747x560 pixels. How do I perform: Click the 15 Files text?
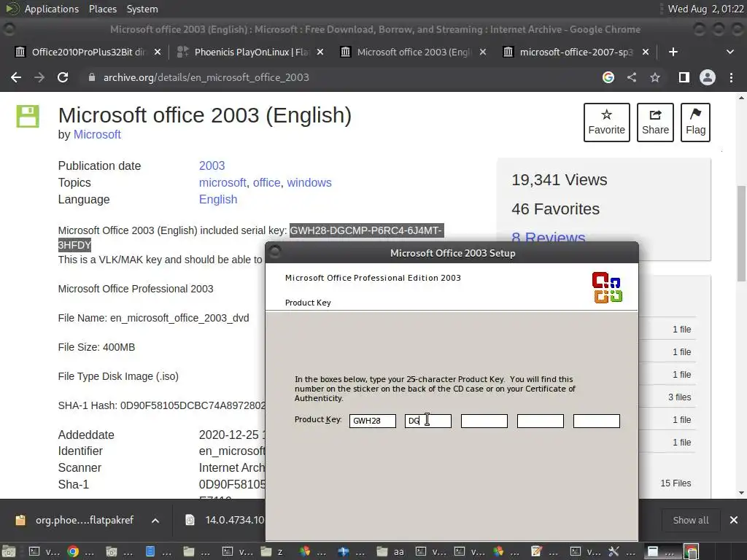[676, 483]
